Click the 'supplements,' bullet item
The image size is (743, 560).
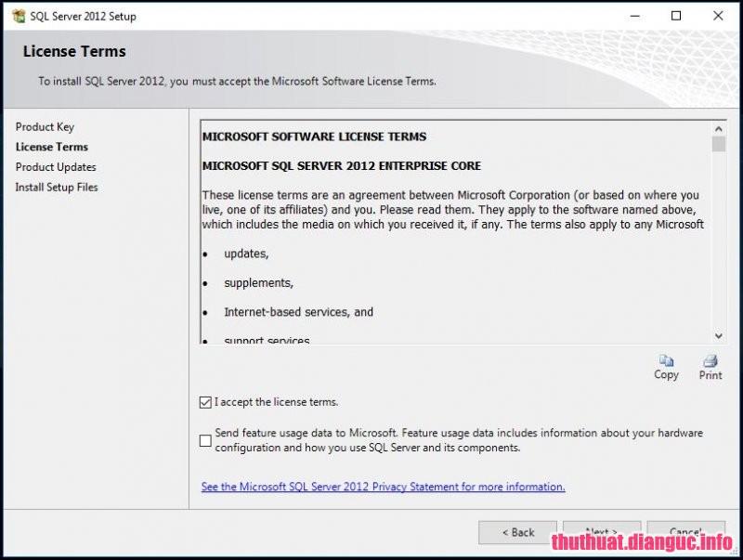[259, 283]
